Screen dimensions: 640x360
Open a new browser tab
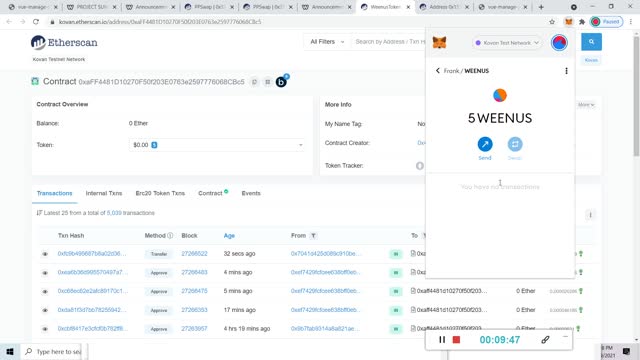pyautogui.click(x=541, y=7)
